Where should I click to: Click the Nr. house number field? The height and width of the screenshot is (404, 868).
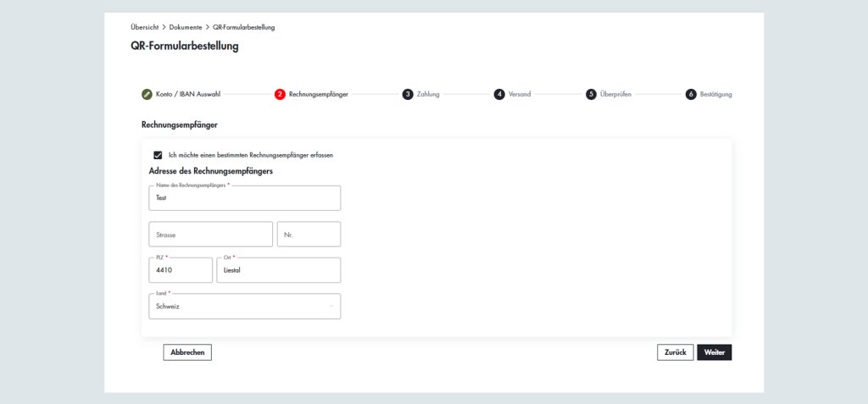[309, 235]
